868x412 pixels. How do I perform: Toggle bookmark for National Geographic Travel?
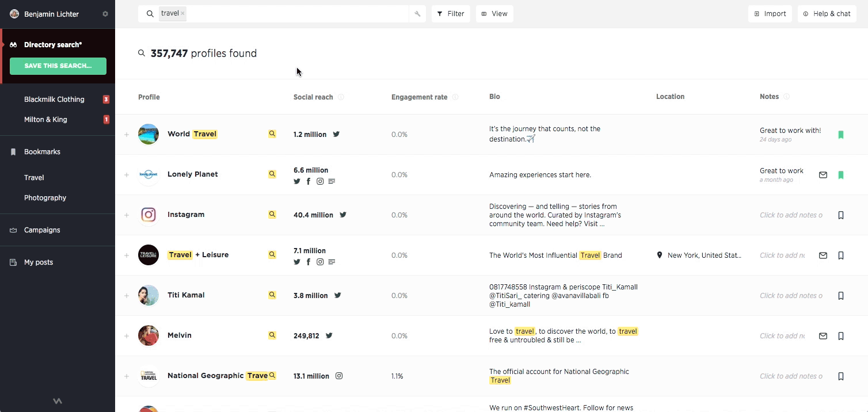point(841,376)
